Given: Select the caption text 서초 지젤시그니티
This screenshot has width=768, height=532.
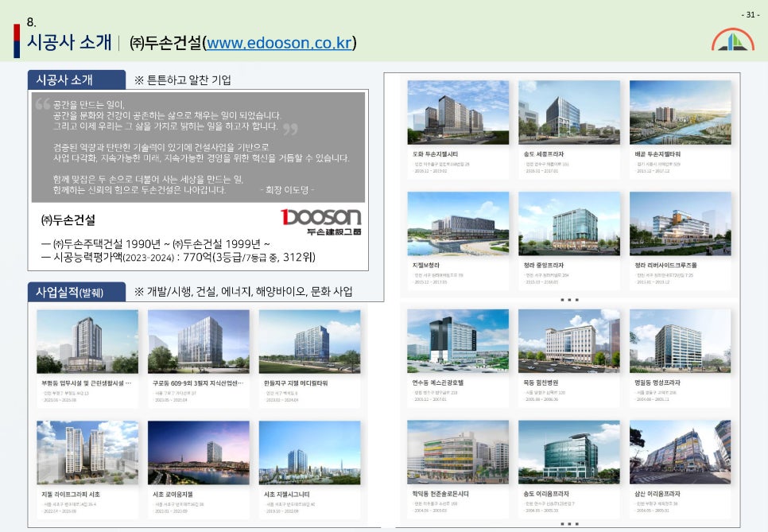Looking at the screenshot, I should [x=286, y=495].
